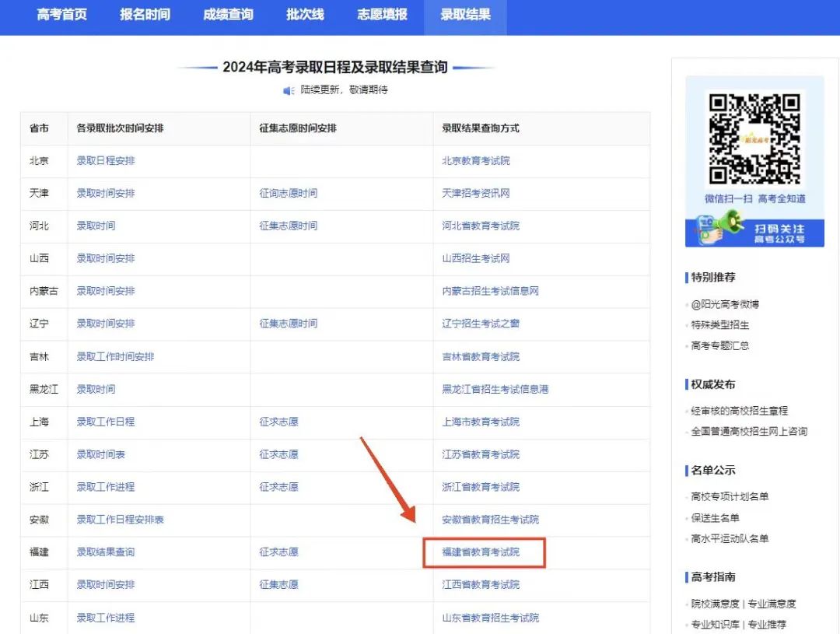The image size is (840, 634).
Task: Open Hebei 征集志愿时间 link
Action: tap(289, 226)
